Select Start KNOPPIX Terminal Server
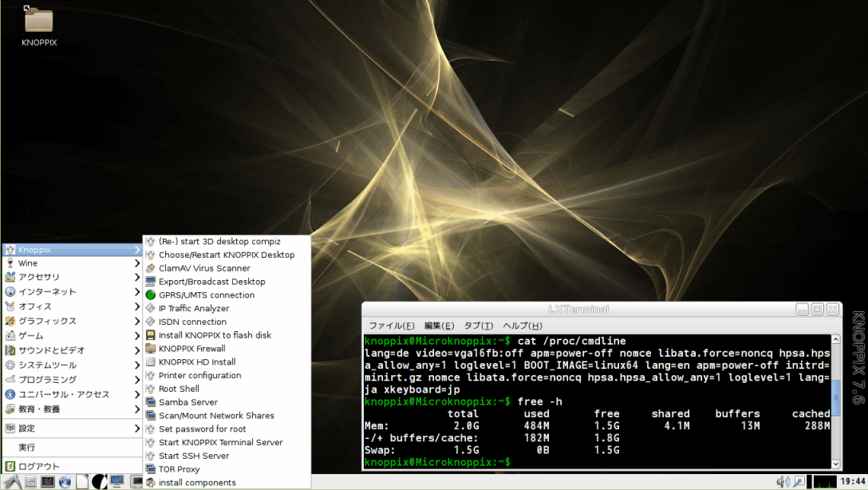The width and height of the screenshot is (868, 490). (x=227, y=442)
